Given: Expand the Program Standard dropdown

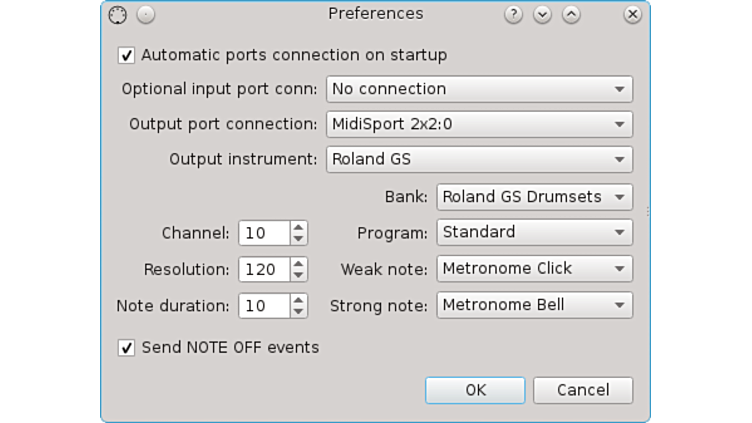Looking at the screenshot, I should click(x=534, y=232).
